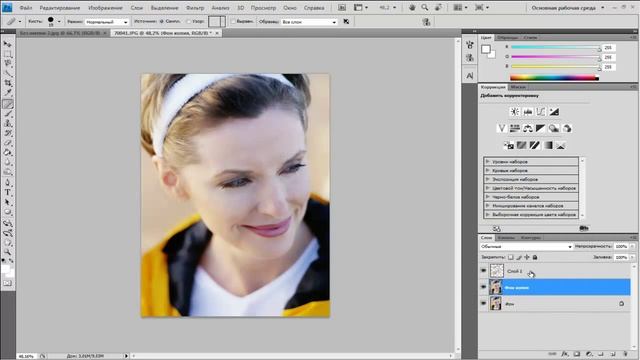Select the Узор source radio button
Image resolution: width=640 pixels, height=360 pixels.
[188, 22]
